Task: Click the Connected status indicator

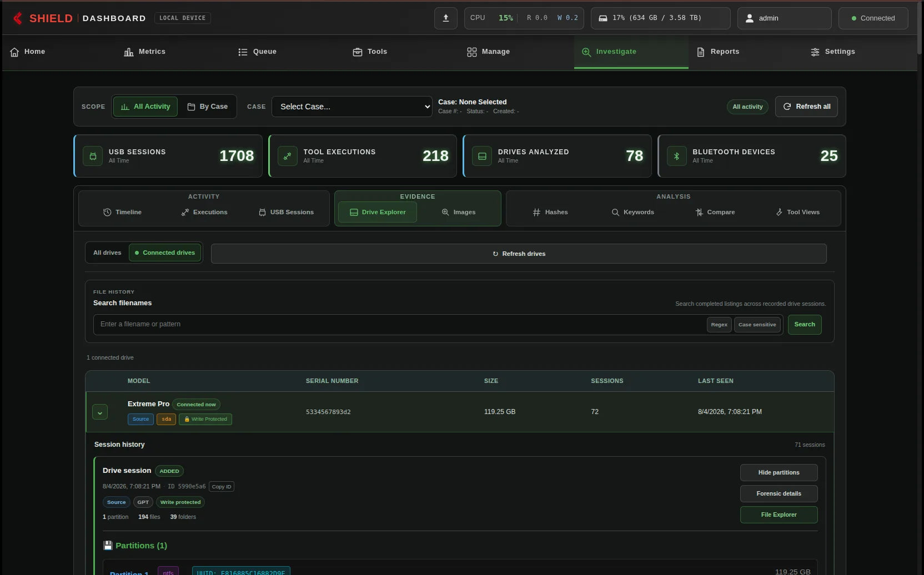Action: click(873, 18)
